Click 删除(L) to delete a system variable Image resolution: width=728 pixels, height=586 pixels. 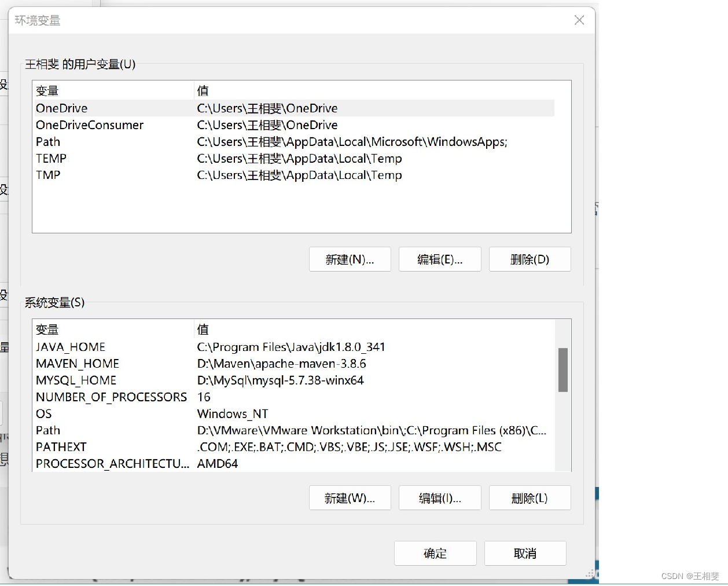(x=530, y=497)
